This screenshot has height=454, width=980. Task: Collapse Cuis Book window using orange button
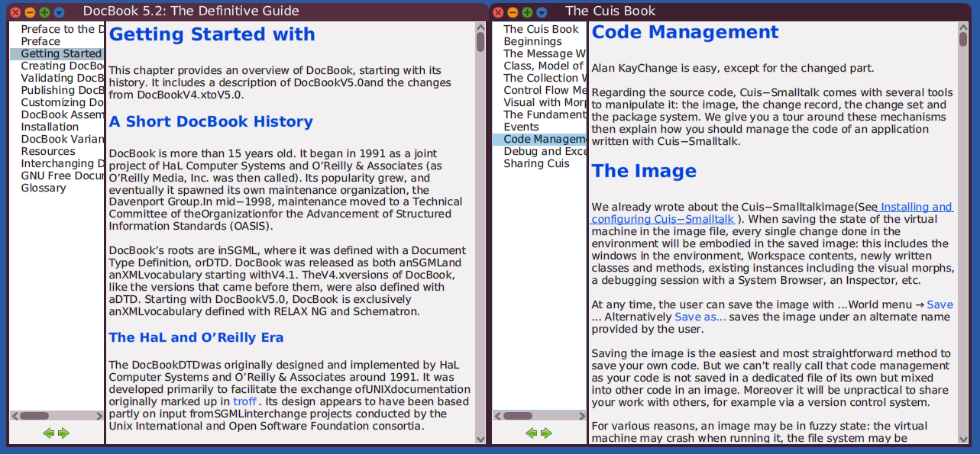pyautogui.click(x=513, y=12)
